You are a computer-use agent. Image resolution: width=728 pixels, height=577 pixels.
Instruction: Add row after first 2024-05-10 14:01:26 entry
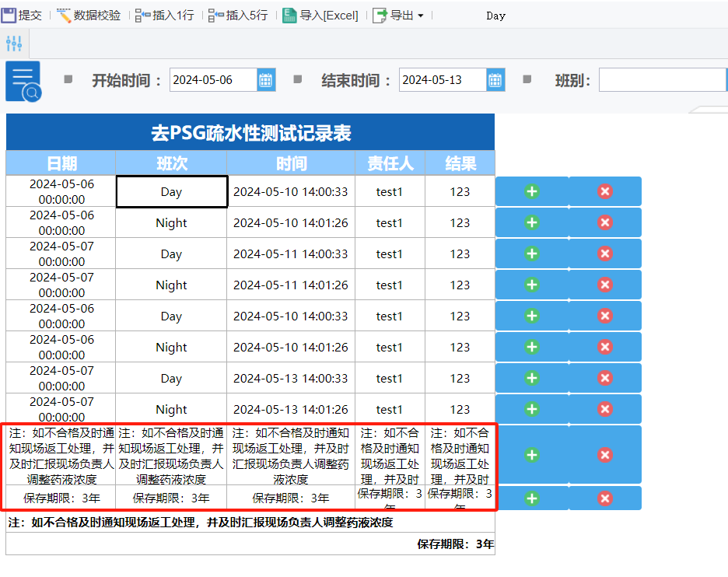coord(532,222)
